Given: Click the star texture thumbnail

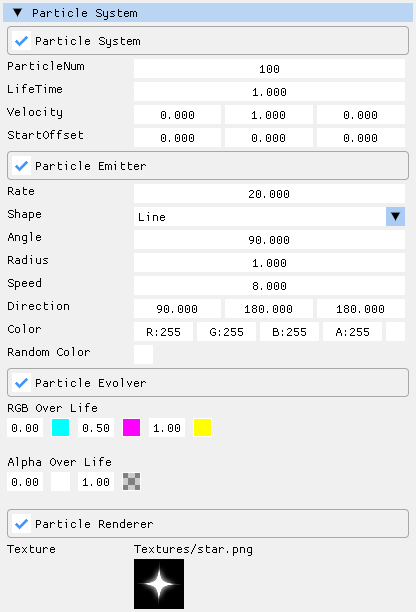Looking at the screenshot, I should (159, 584).
